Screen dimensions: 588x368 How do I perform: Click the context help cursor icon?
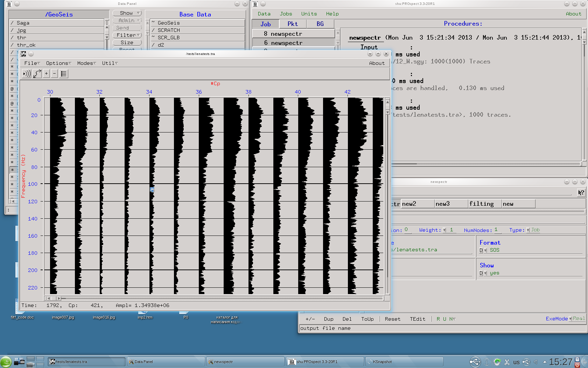click(581, 193)
